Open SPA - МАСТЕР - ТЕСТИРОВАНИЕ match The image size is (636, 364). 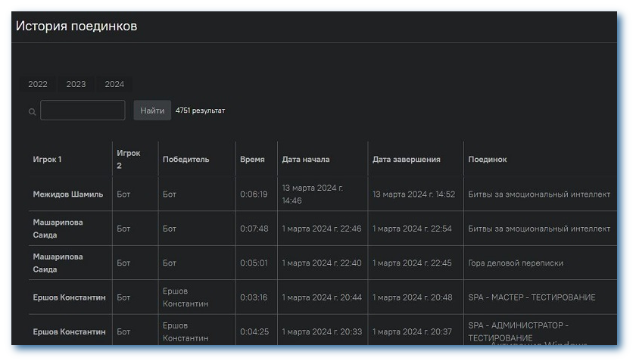[532, 297]
